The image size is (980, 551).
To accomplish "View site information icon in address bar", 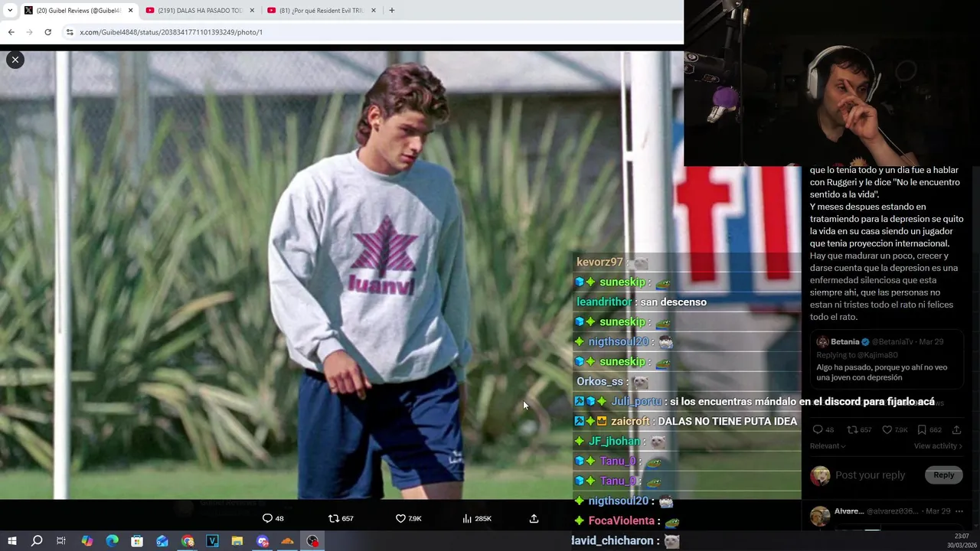I will (70, 32).
